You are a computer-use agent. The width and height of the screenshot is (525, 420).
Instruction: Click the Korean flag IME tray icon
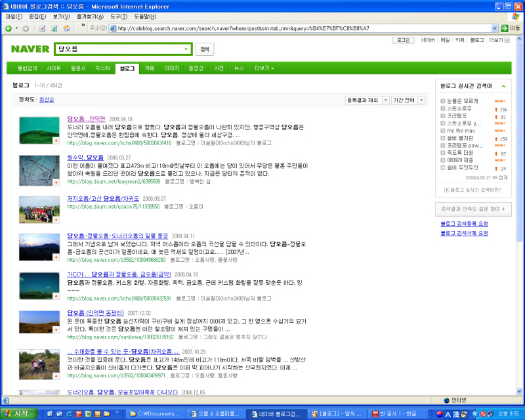click(440, 414)
